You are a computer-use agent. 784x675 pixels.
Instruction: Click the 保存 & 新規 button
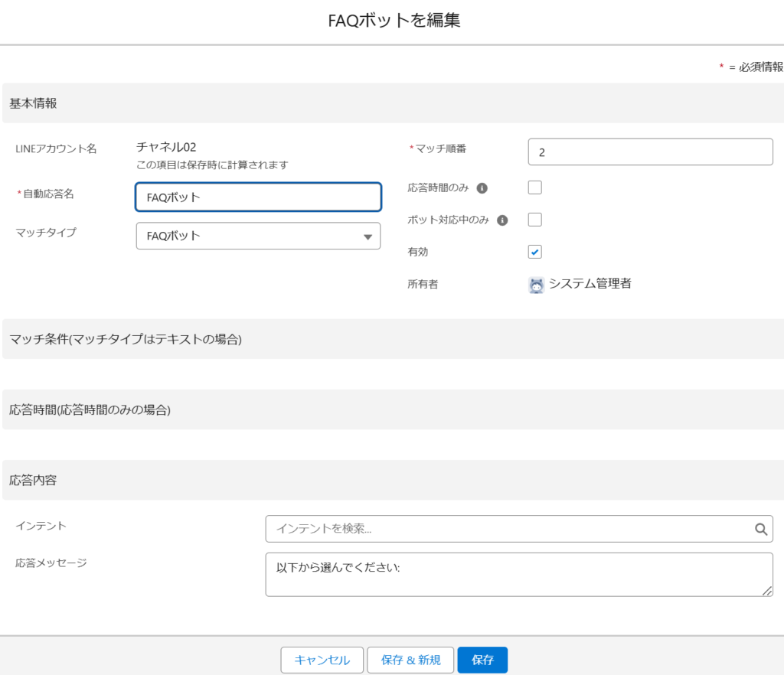click(x=410, y=660)
